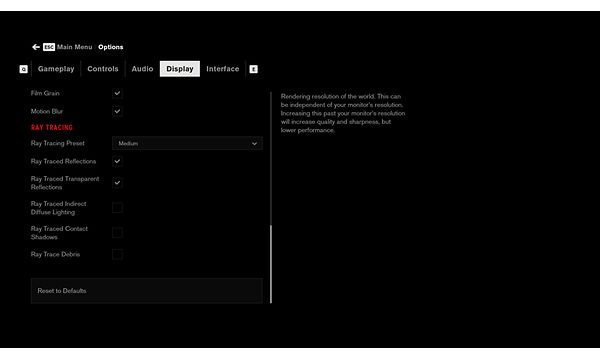Screen dimensions: 600x360
Task: Enable Ray Traced Indirect Diffuse Lighting
Action: [117, 208]
